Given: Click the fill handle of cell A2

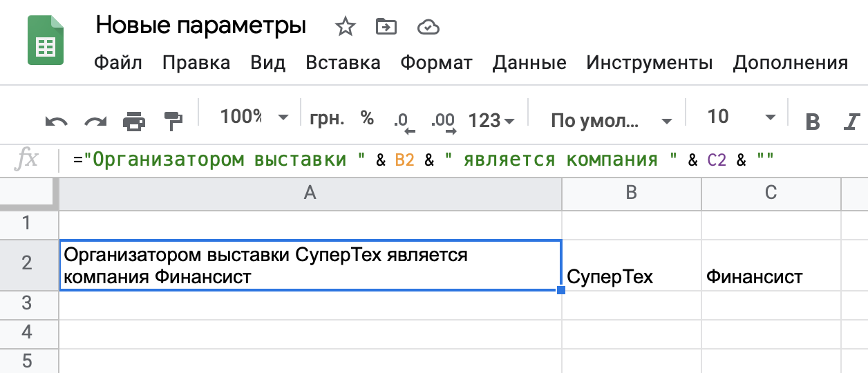Looking at the screenshot, I should (x=561, y=290).
